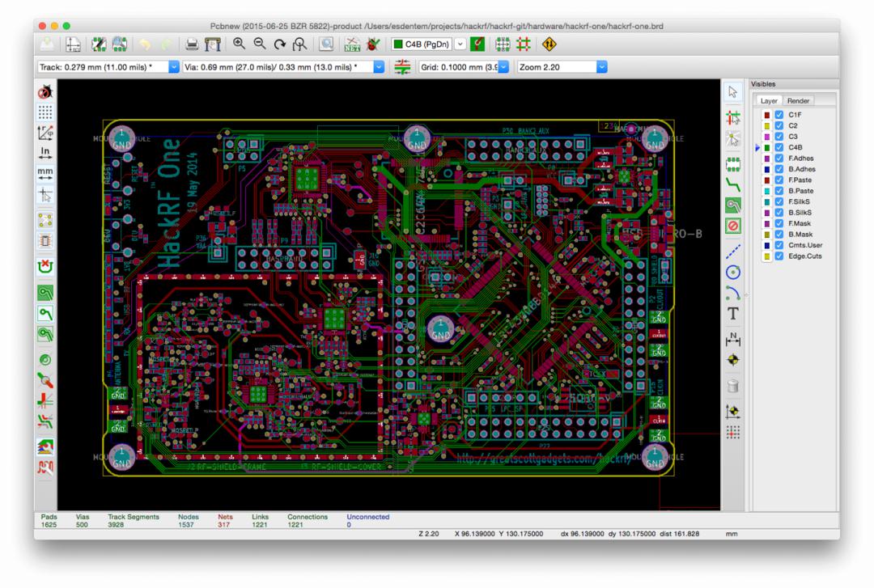Select the default arrow cursor tool
The height and width of the screenshot is (588, 874).
pyautogui.click(x=733, y=92)
